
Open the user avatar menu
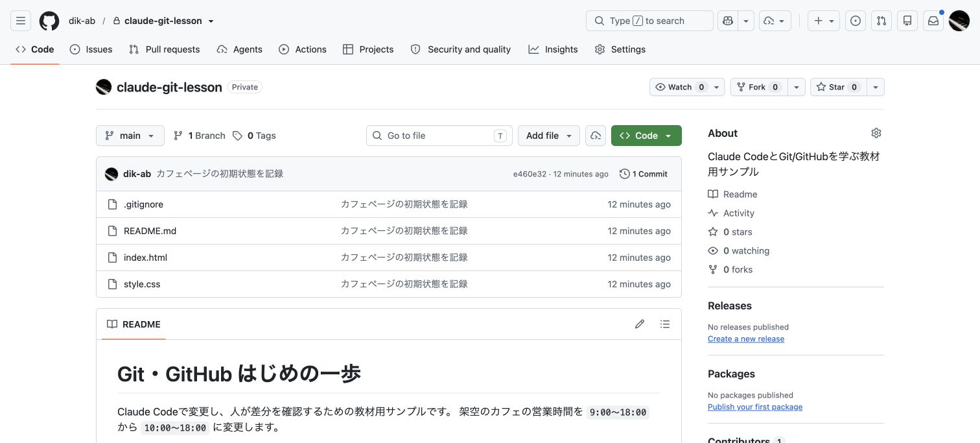pos(959,21)
